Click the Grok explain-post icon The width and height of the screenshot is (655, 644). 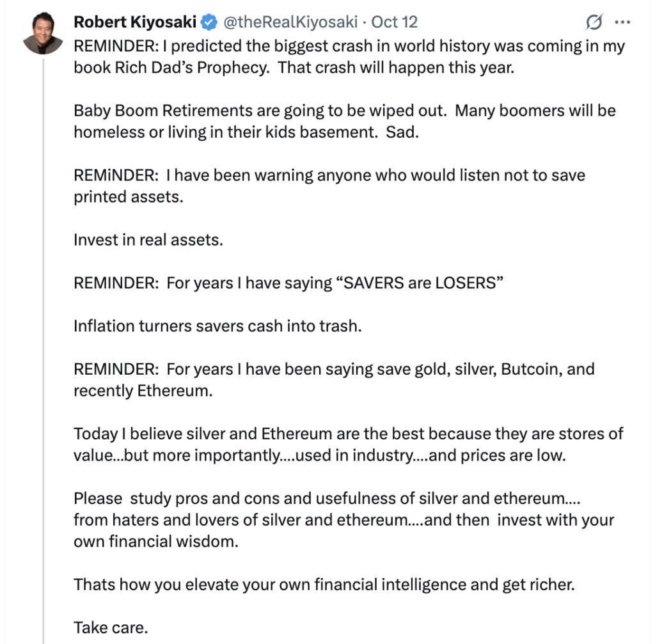(594, 22)
